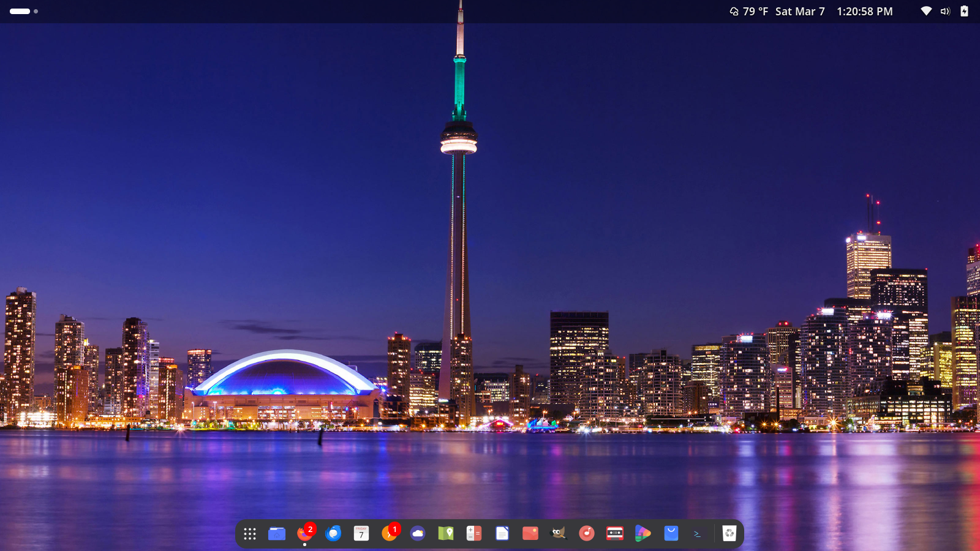Open the Wi-Fi network indicator

[x=926, y=12]
